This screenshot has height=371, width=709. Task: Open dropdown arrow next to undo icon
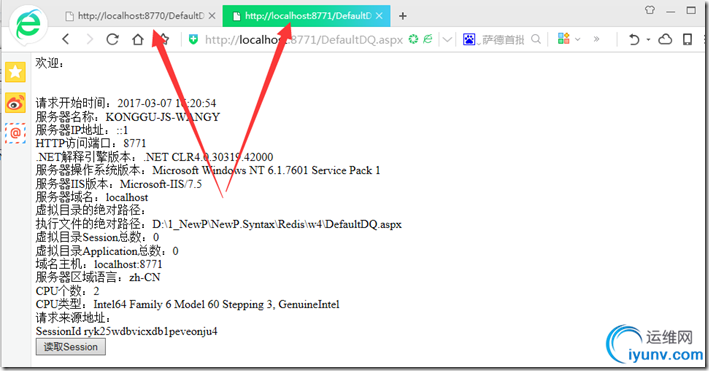(648, 40)
